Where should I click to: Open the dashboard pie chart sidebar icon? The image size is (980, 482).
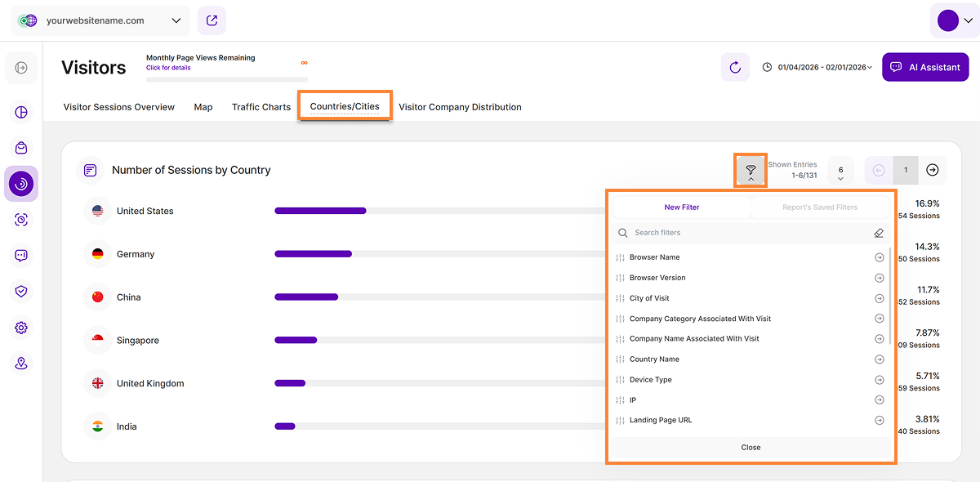pos(21,112)
